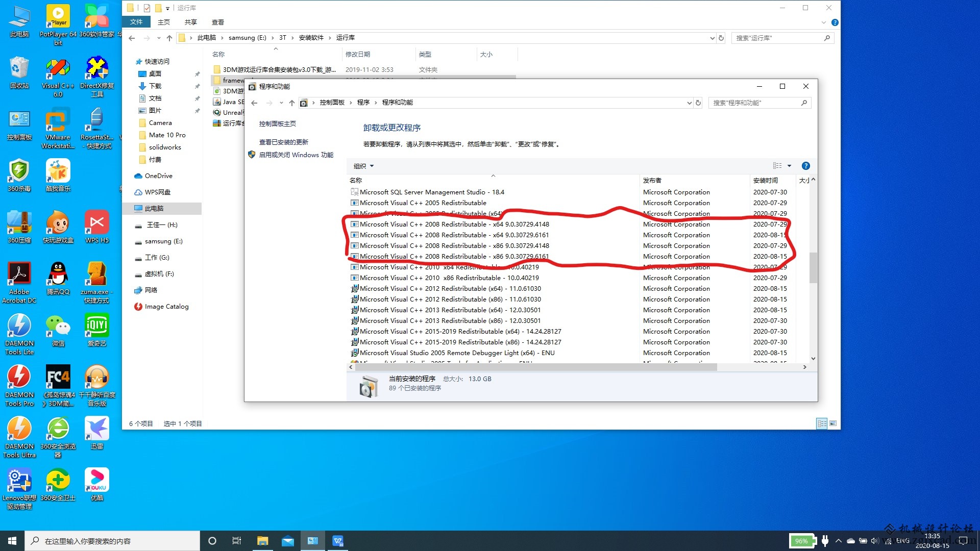This screenshot has height=551, width=980.
Task: Switch to the 主页 ribbon tab
Action: (164, 22)
